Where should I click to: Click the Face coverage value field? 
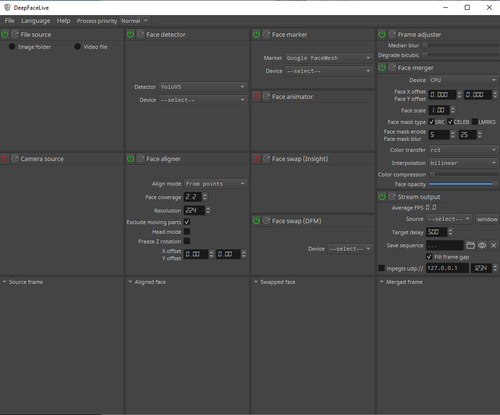(193, 197)
